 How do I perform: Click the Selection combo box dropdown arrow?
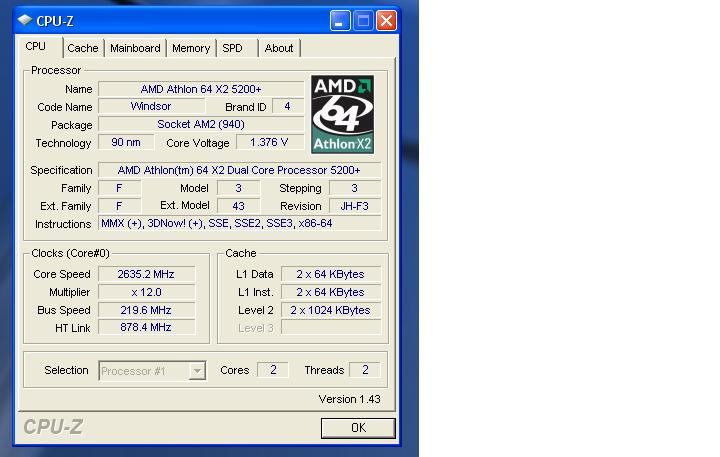pos(197,371)
